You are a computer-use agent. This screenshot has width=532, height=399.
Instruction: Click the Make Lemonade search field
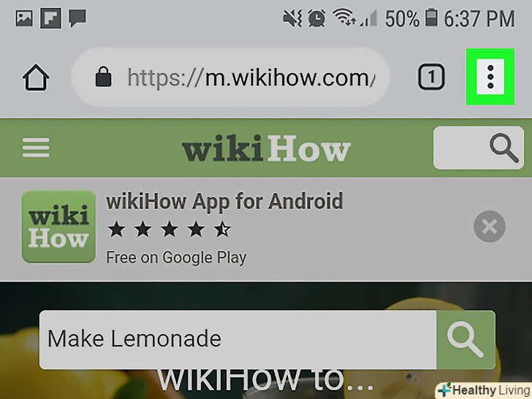237,340
